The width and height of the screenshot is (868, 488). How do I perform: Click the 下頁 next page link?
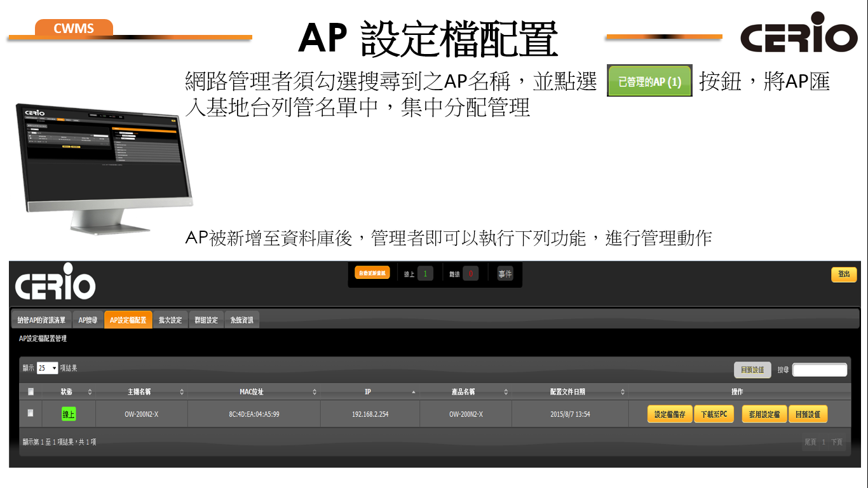click(837, 442)
